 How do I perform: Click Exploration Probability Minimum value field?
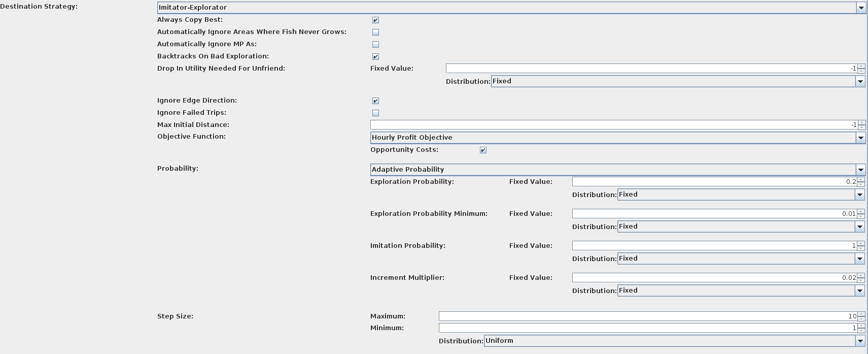coord(715,214)
